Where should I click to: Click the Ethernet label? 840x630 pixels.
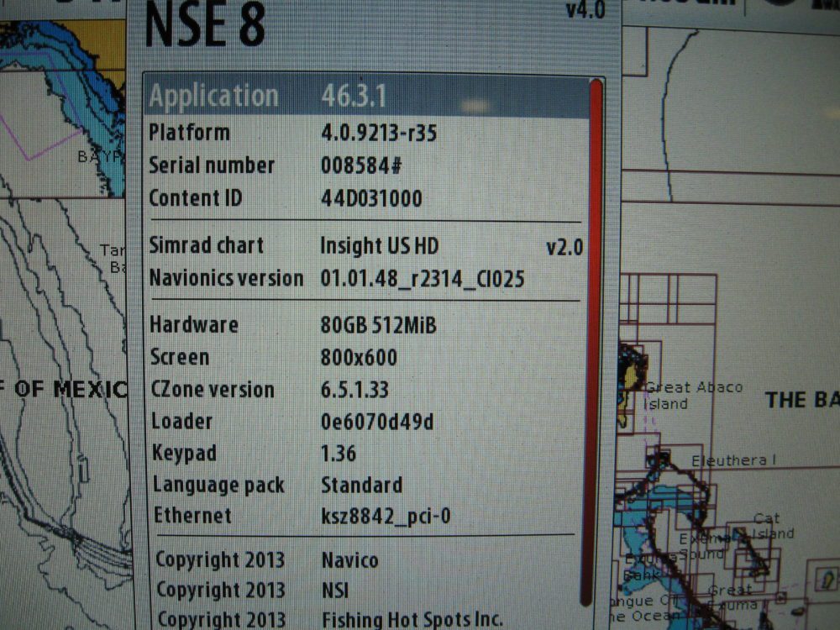(x=193, y=516)
